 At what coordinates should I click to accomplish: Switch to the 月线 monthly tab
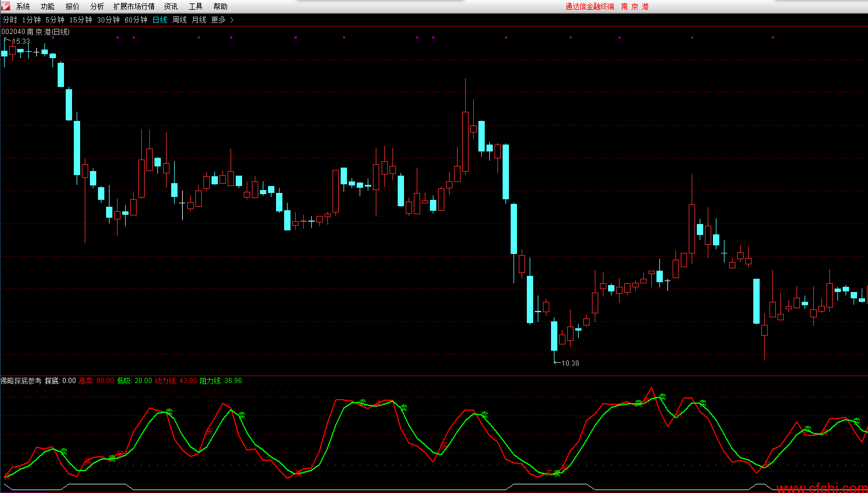tap(199, 20)
